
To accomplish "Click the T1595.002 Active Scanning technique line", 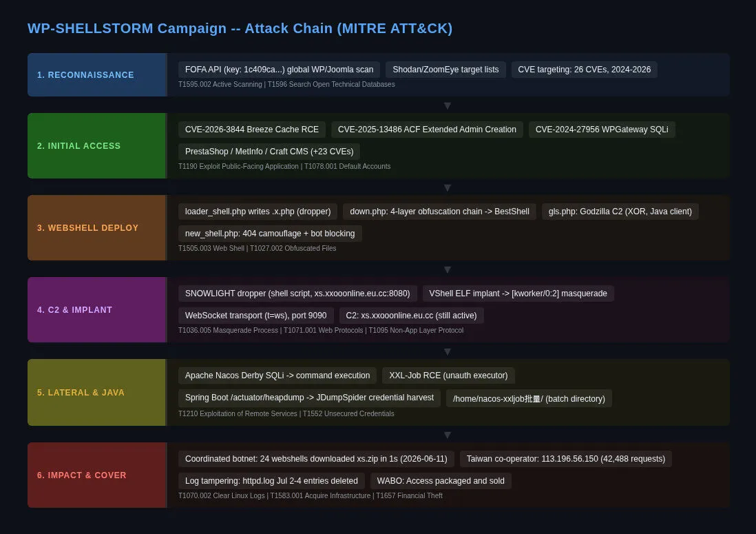I will (286, 85).
